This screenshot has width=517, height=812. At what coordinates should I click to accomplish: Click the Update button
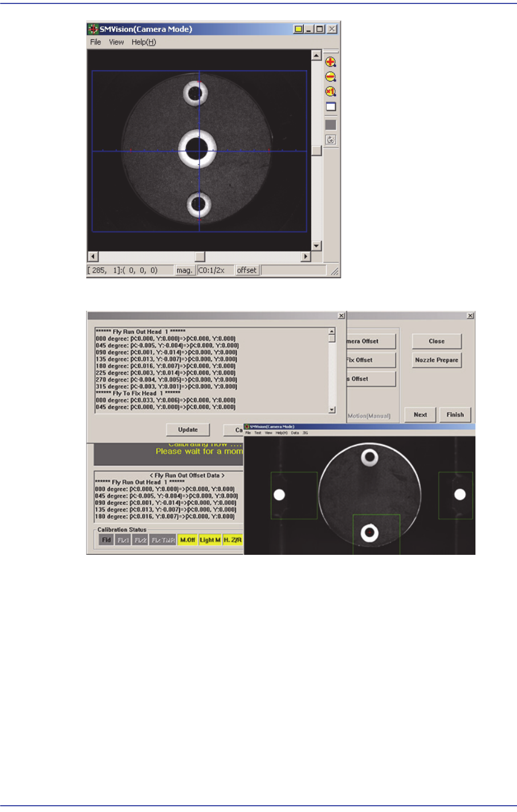[188, 430]
